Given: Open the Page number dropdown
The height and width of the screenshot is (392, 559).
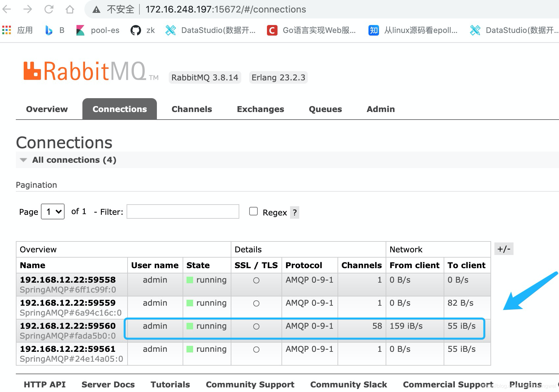Looking at the screenshot, I should point(52,211).
